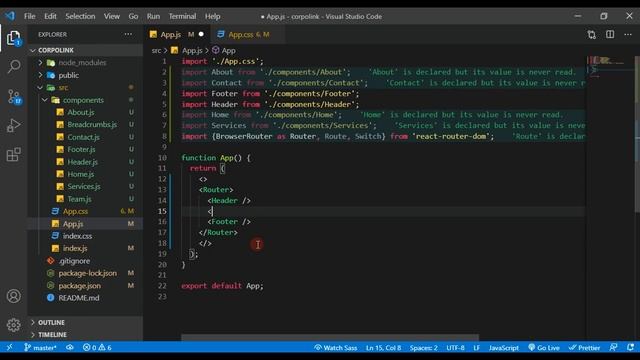Open the Selection menu
Screen dimensions: 640x360
[80, 16]
